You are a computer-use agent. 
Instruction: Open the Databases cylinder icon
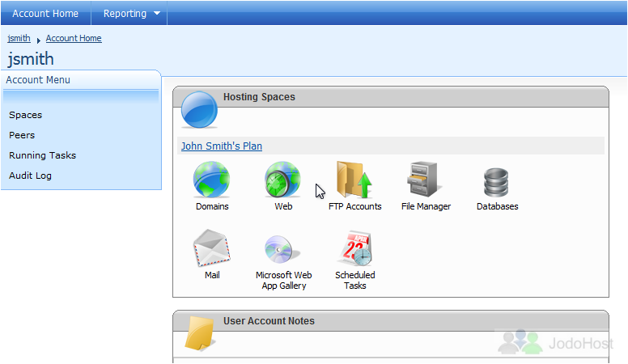click(x=497, y=182)
